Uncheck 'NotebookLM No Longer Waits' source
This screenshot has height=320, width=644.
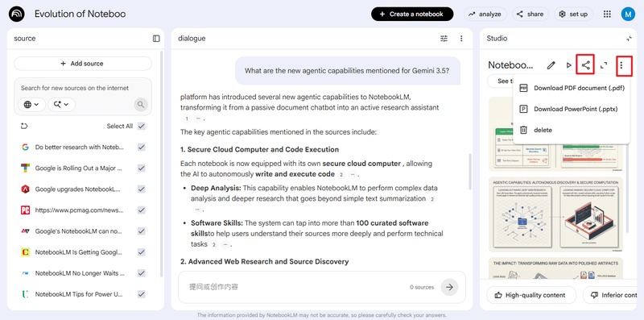point(142,272)
